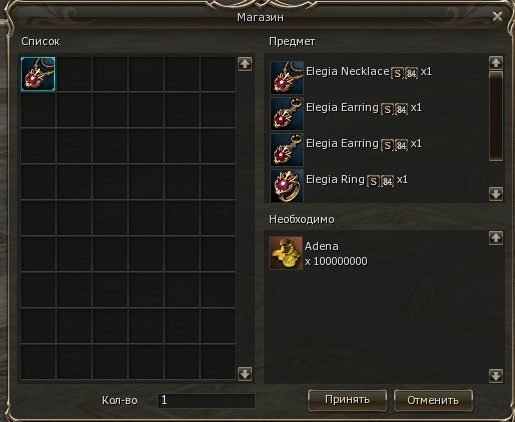The image size is (515, 422).
Task: Click the second Elegia Earring icon
Action: tap(287, 150)
